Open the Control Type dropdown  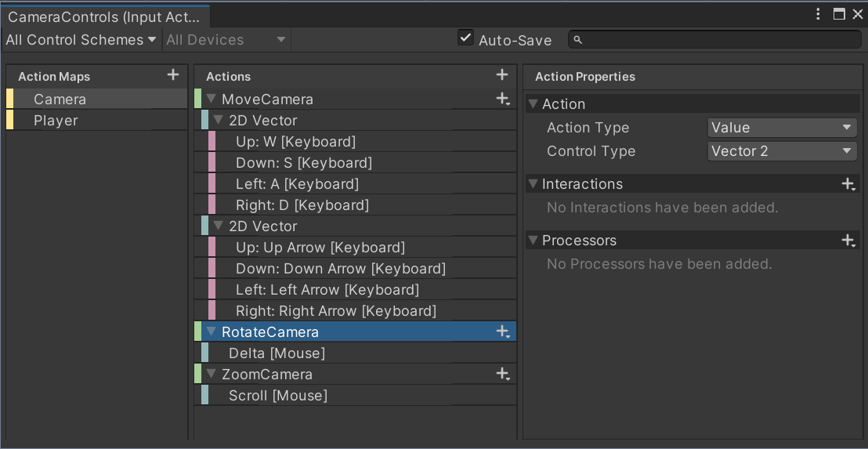(x=781, y=151)
